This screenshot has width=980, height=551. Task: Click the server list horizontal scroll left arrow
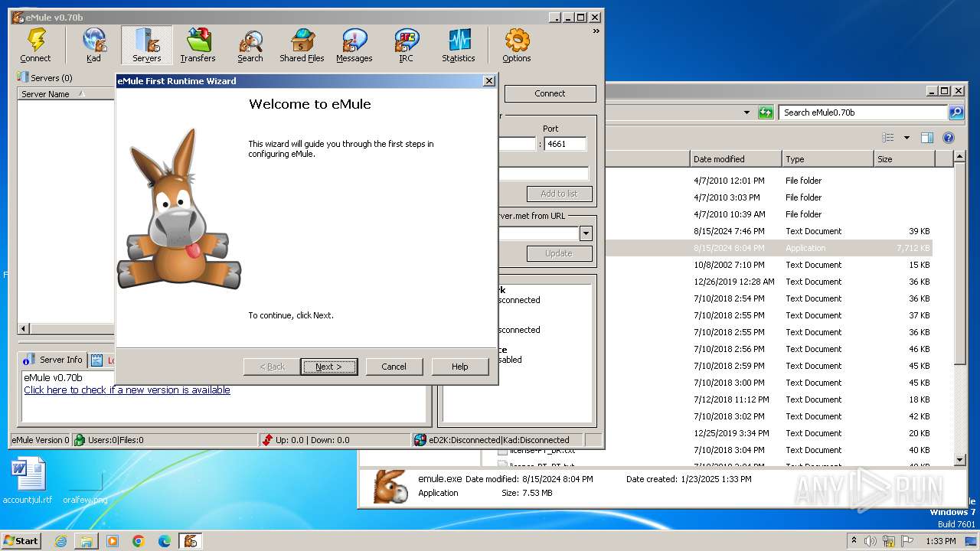(24, 329)
